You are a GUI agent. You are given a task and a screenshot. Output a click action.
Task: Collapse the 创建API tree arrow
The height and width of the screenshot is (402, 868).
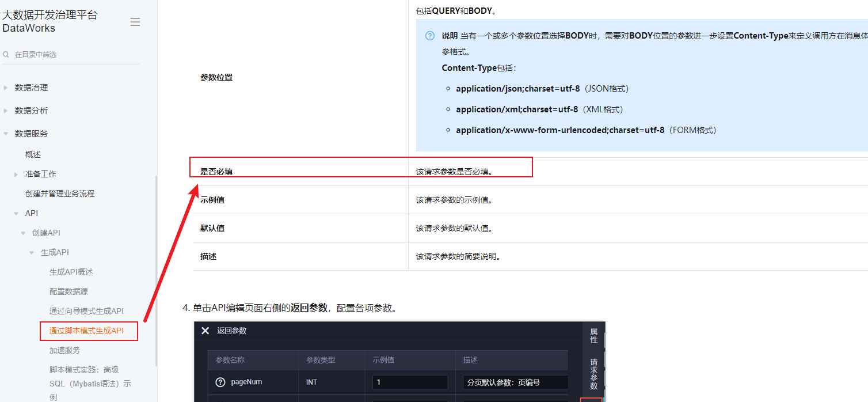[23, 233]
